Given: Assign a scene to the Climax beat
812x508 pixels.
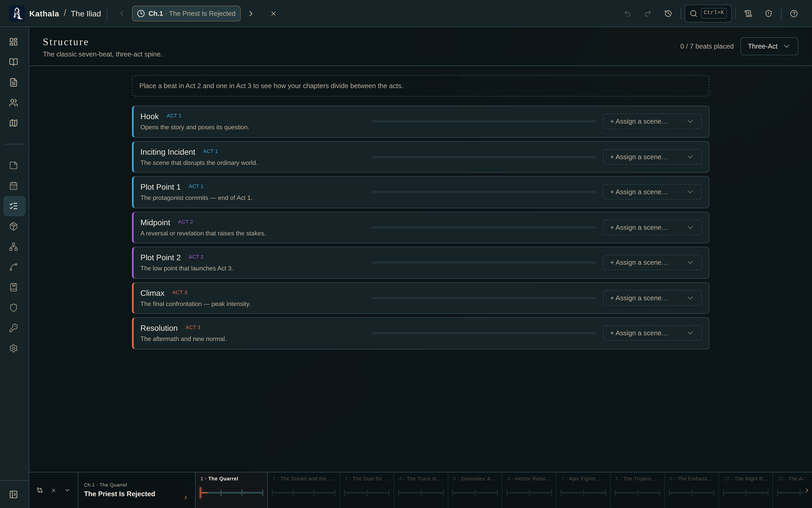Looking at the screenshot, I should coord(652,298).
